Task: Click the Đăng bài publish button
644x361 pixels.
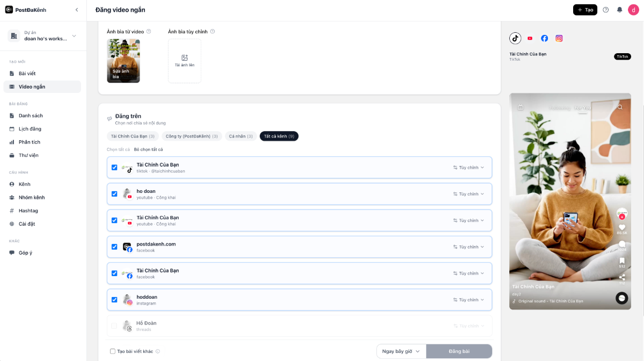Action: pos(459,351)
